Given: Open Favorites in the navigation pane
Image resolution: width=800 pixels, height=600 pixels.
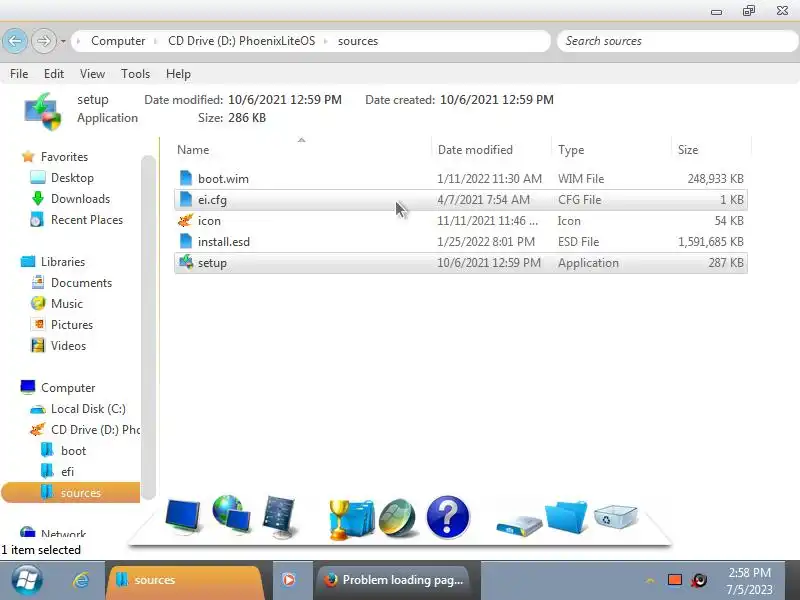Looking at the screenshot, I should coord(64,157).
